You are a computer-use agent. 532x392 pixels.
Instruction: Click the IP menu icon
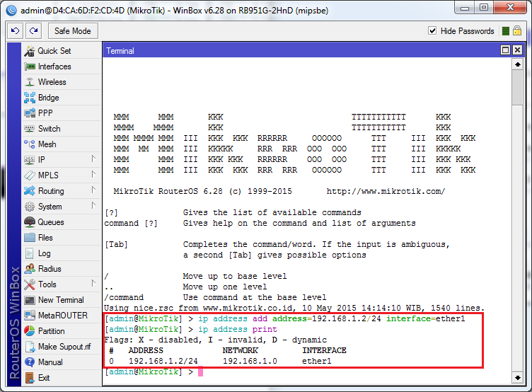30,160
